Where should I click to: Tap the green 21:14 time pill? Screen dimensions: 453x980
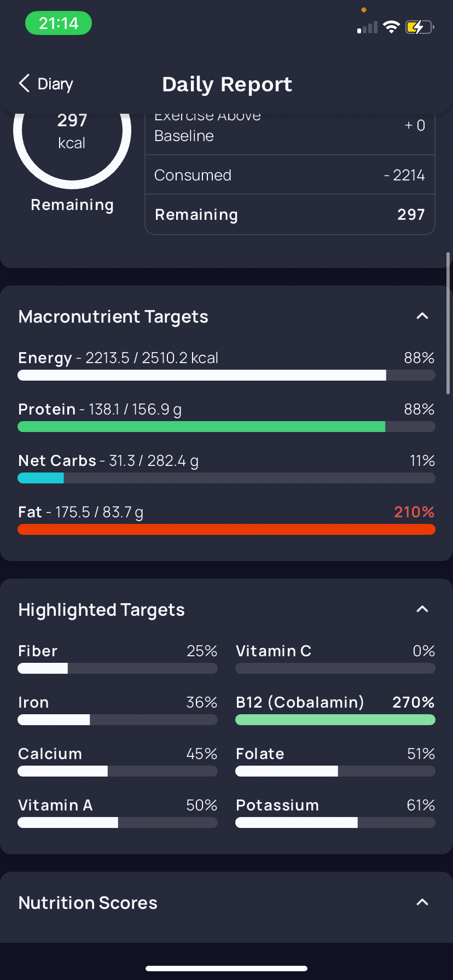pos(59,24)
